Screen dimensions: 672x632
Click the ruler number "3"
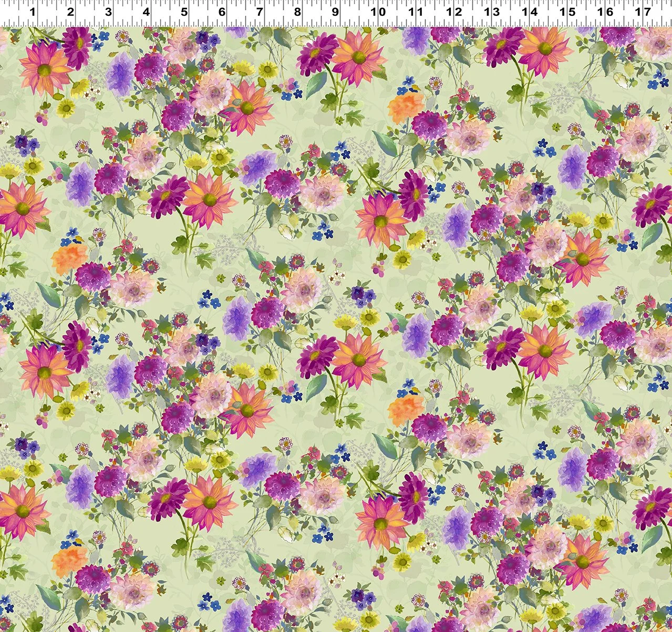click(x=108, y=12)
